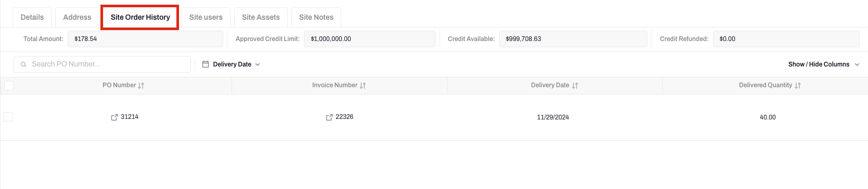Image resolution: width=868 pixels, height=189 pixels.
Task: Go to the Site Assets tab
Action: pos(261,17)
